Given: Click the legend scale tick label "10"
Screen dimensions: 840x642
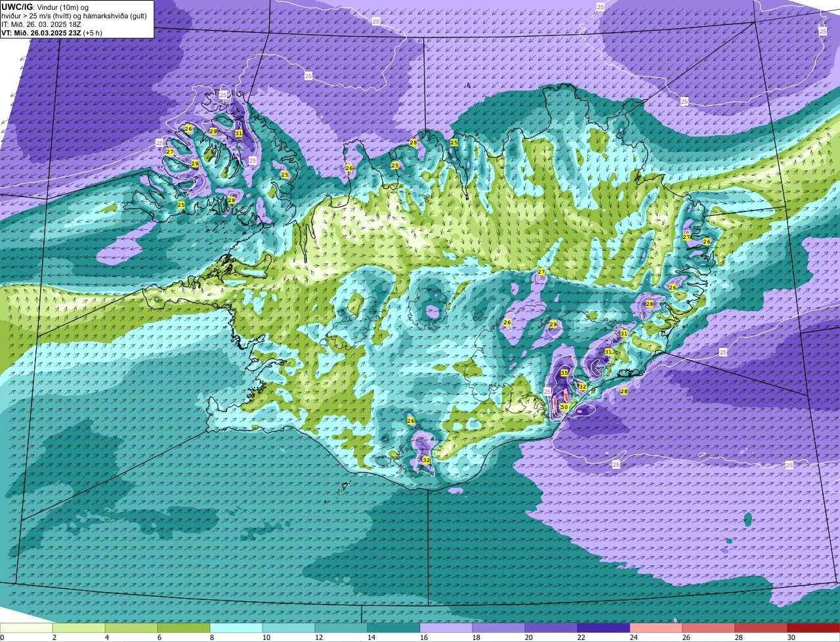Looking at the screenshot, I should click(266, 637).
